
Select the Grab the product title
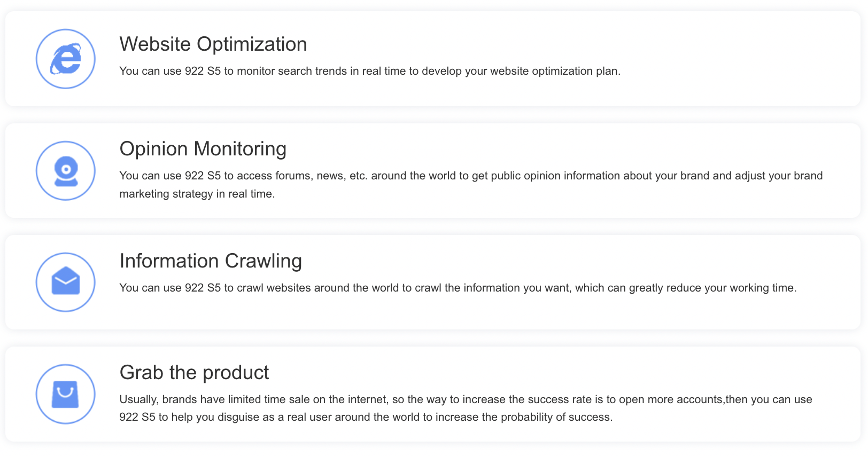194,373
